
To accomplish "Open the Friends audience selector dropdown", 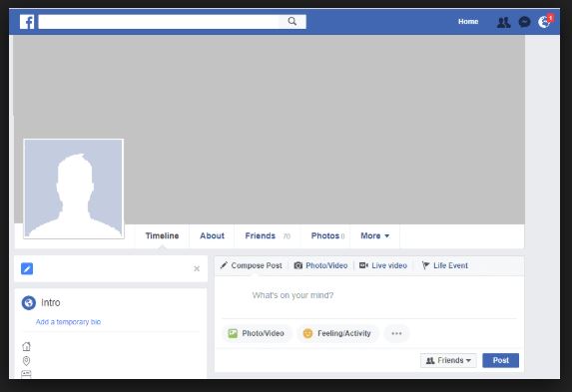I will (x=448, y=360).
